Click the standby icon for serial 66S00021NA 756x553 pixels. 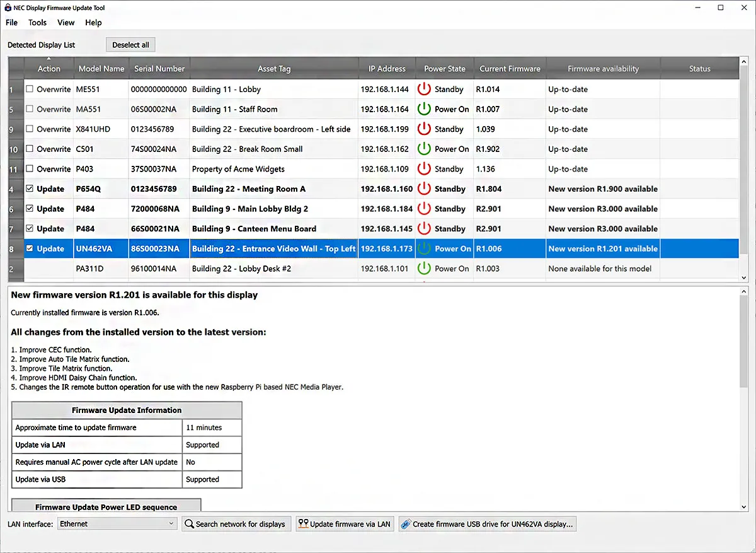tap(424, 229)
